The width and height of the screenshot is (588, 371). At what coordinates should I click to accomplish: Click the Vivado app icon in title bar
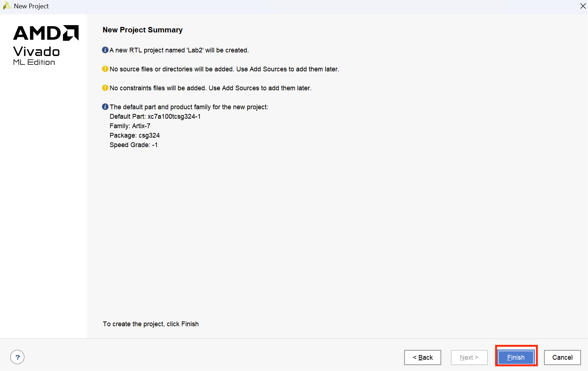(x=7, y=6)
